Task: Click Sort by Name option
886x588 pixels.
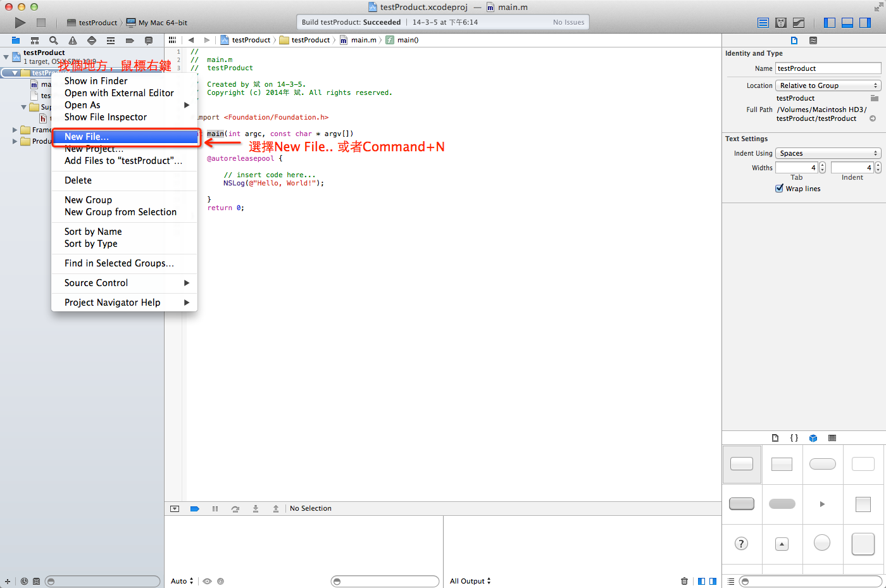Action: pos(93,232)
